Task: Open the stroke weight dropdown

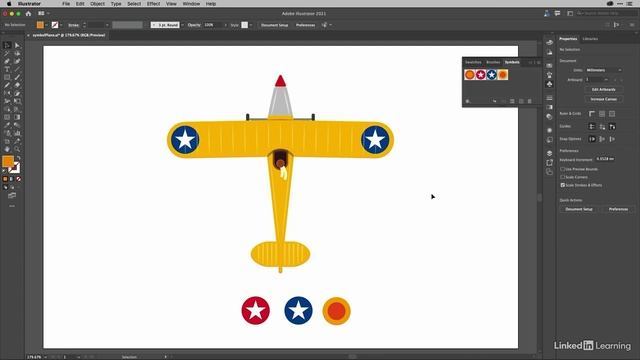Action: [x=107, y=25]
